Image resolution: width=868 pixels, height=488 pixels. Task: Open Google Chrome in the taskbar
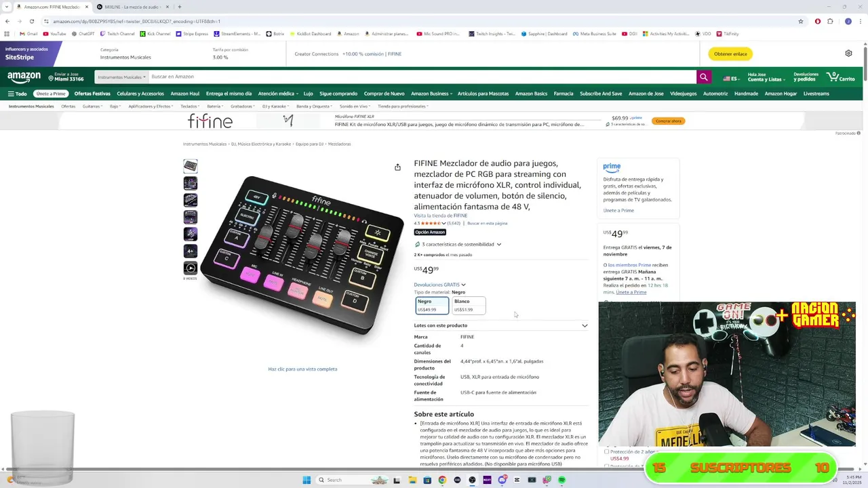[442, 480]
